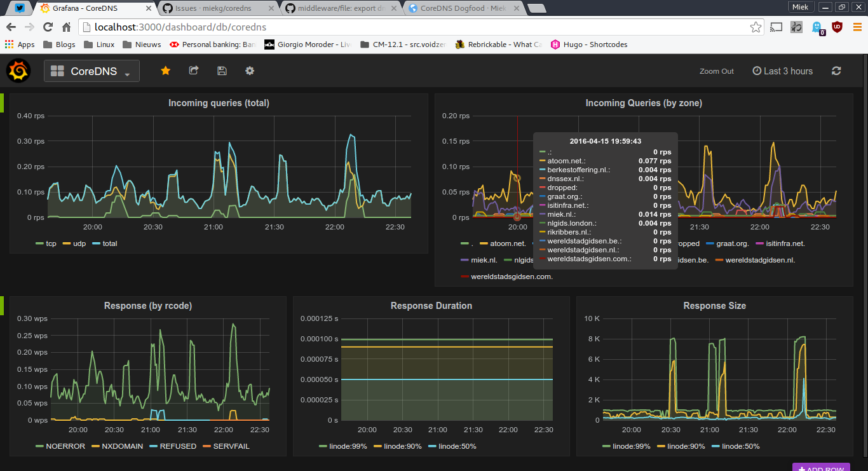868x471 pixels.
Task: Expand the second row's green handle menu
Action: (2, 306)
